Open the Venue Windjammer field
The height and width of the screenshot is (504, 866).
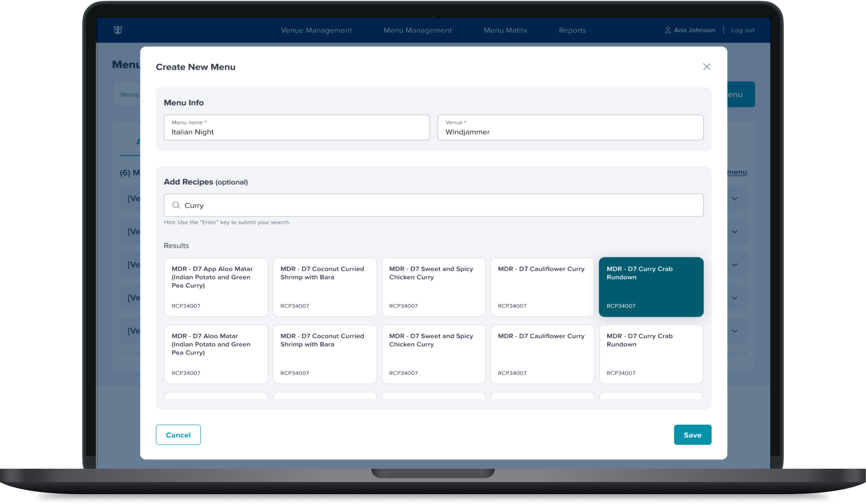(570, 127)
